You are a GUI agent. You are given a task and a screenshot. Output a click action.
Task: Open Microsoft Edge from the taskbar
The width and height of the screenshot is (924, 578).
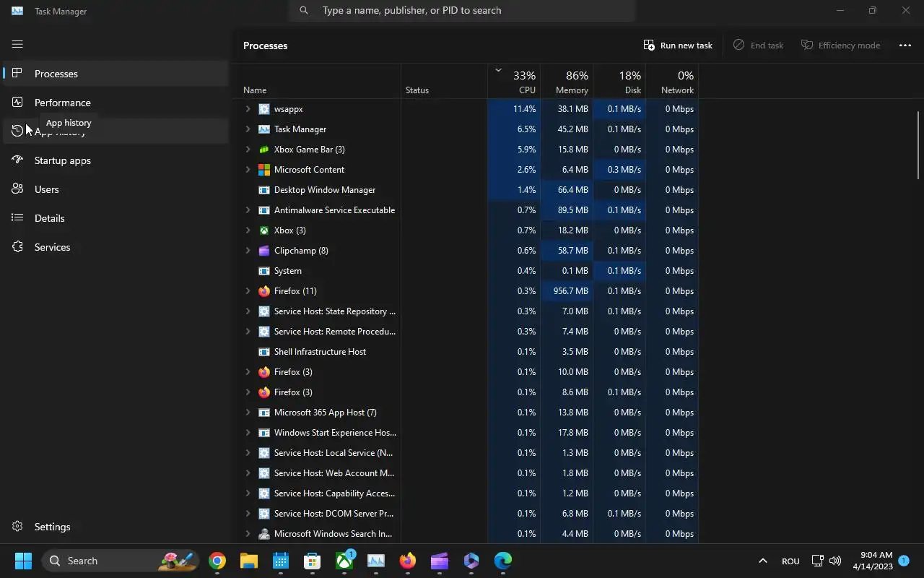coord(503,561)
